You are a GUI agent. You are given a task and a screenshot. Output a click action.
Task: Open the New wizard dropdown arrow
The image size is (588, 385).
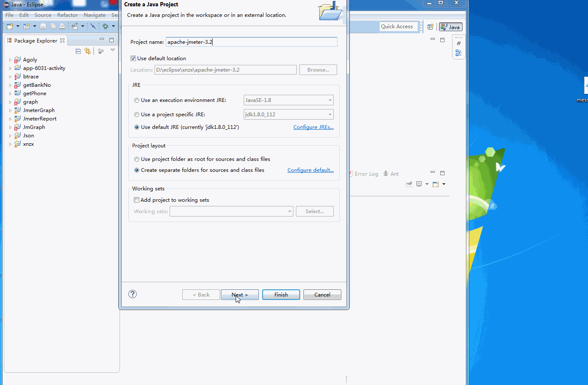pos(18,26)
